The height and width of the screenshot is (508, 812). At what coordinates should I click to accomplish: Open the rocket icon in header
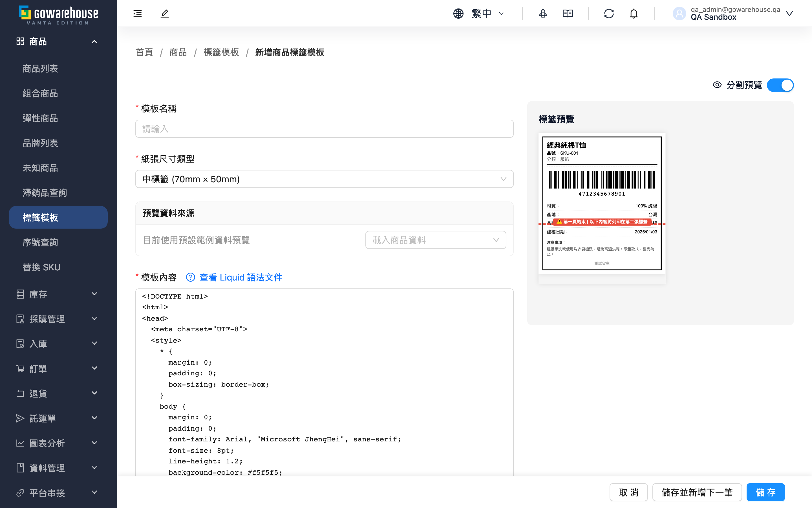(x=543, y=14)
